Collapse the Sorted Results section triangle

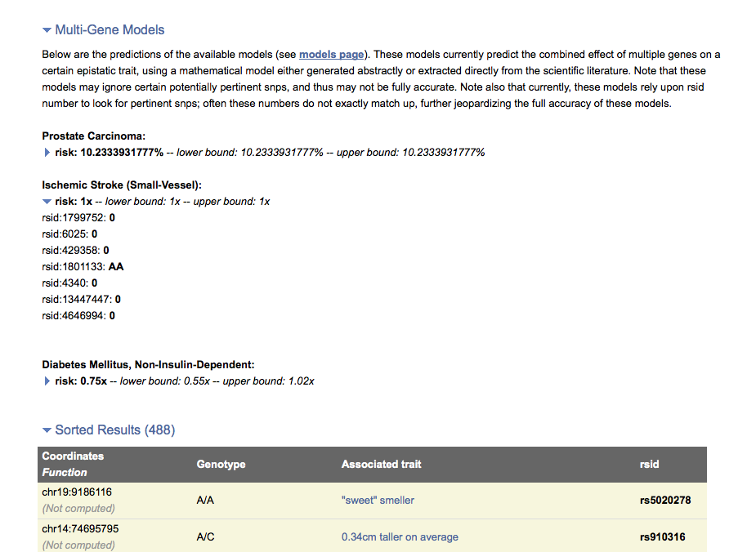pyautogui.click(x=47, y=430)
